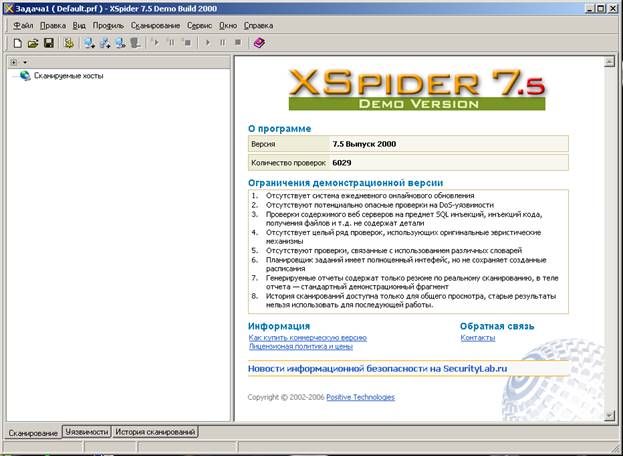Minimize the XSpider window
This screenshot has width=623, height=456.
[x=590, y=8]
